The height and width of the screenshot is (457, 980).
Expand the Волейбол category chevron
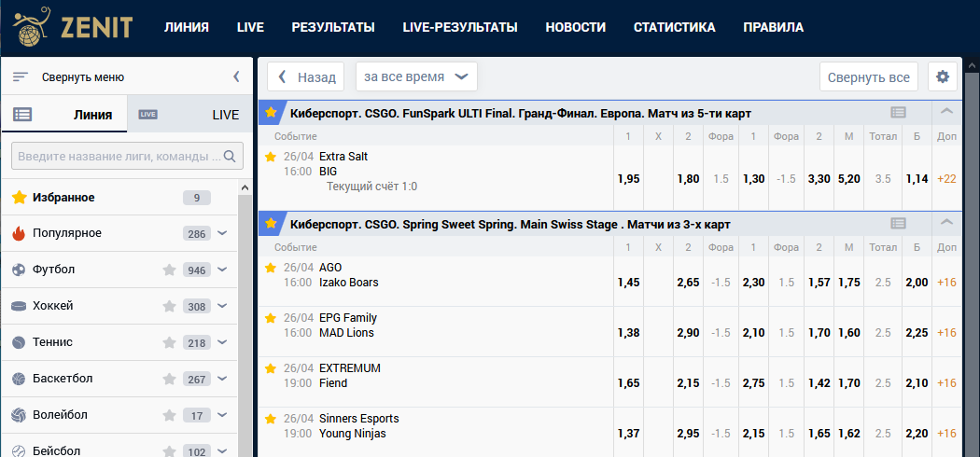(x=222, y=414)
